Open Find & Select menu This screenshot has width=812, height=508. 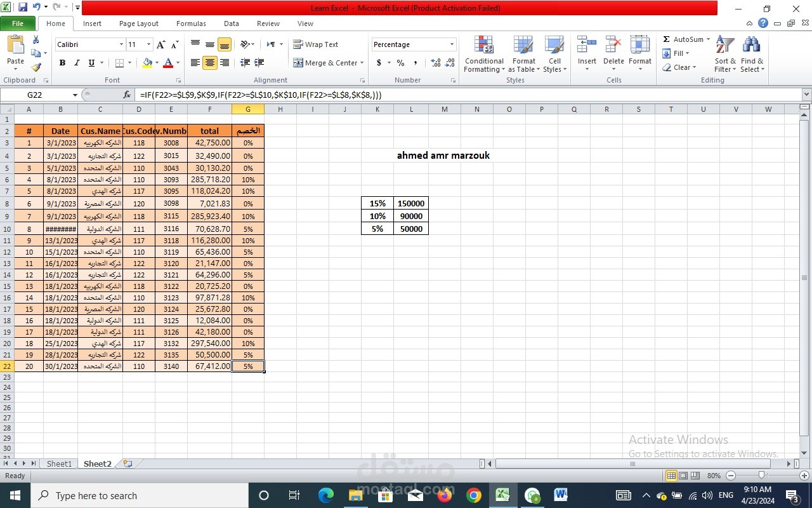pyautogui.click(x=752, y=55)
